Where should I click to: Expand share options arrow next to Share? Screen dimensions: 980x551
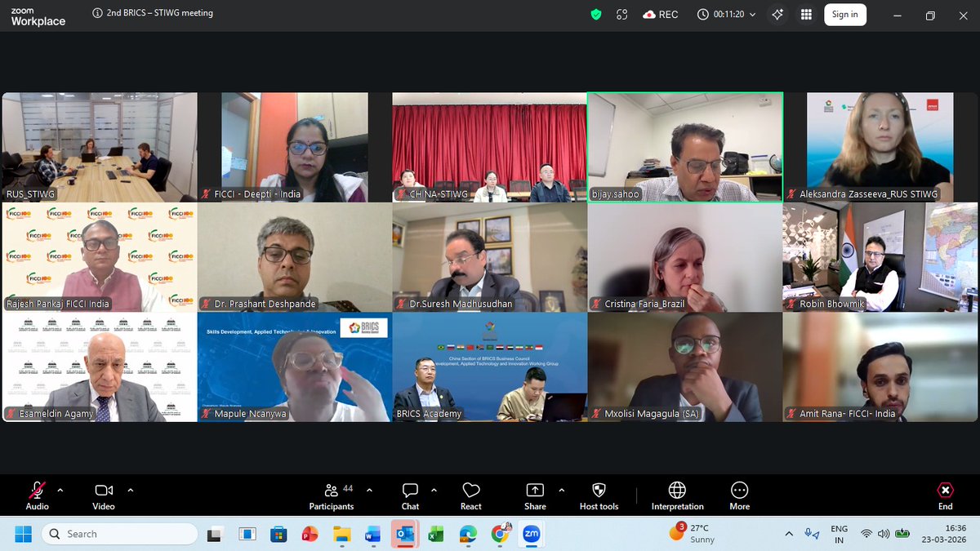tap(561, 491)
